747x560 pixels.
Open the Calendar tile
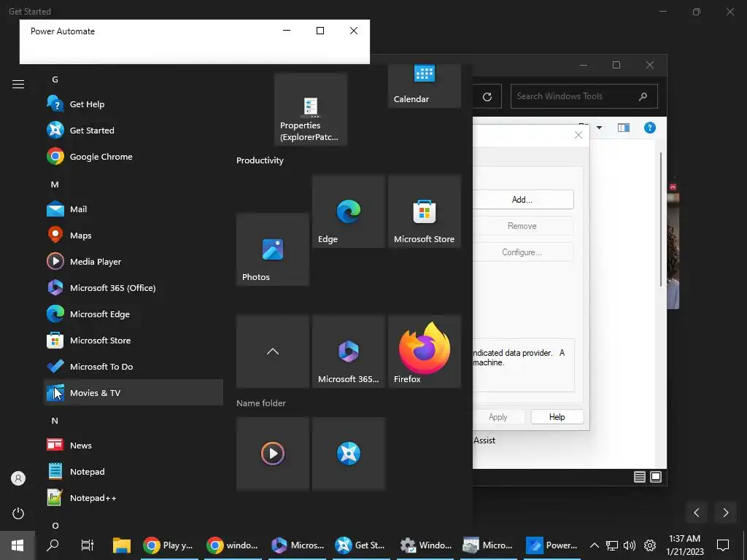click(425, 86)
